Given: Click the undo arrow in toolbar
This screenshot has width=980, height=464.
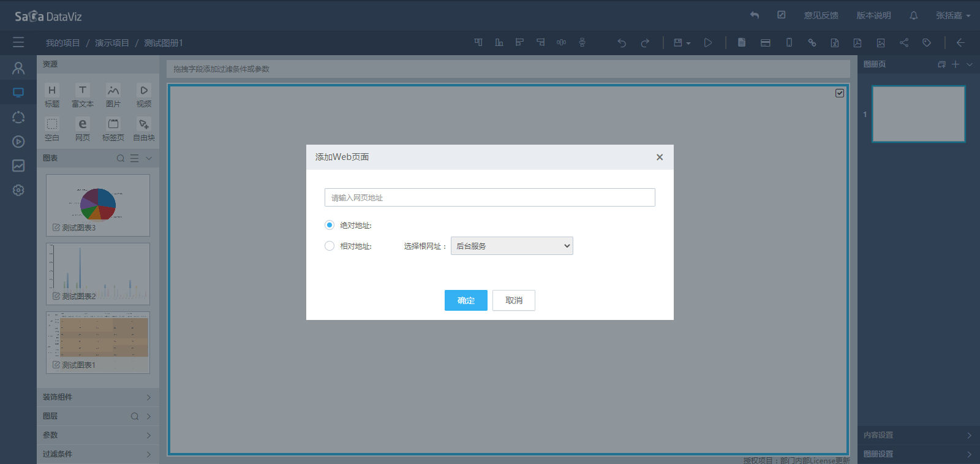Looking at the screenshot, I should (622, 43).
